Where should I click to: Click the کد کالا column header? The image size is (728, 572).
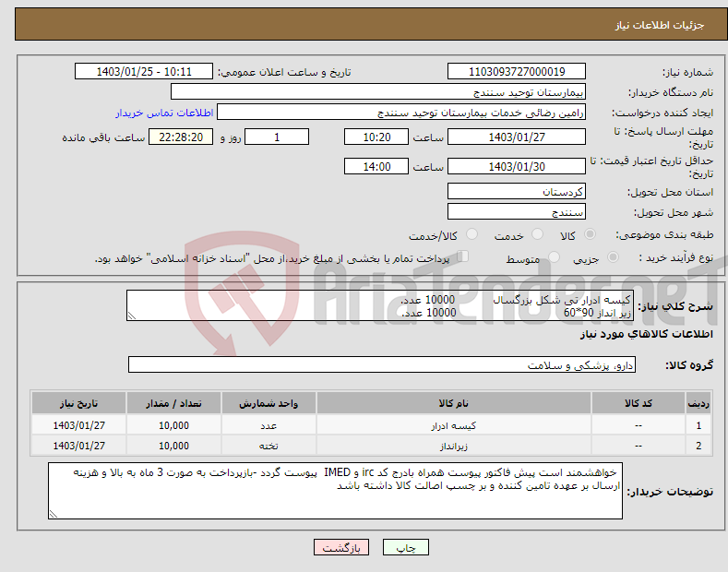click(638, 403)
